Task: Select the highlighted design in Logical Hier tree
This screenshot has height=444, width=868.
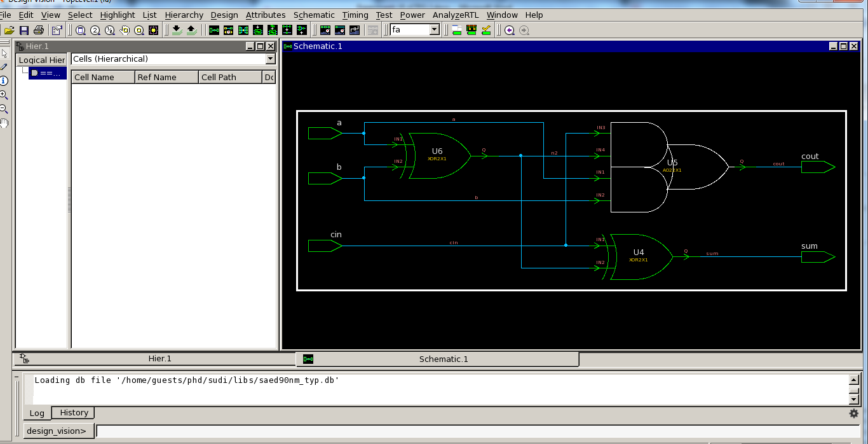Action: tap(48, 73)
